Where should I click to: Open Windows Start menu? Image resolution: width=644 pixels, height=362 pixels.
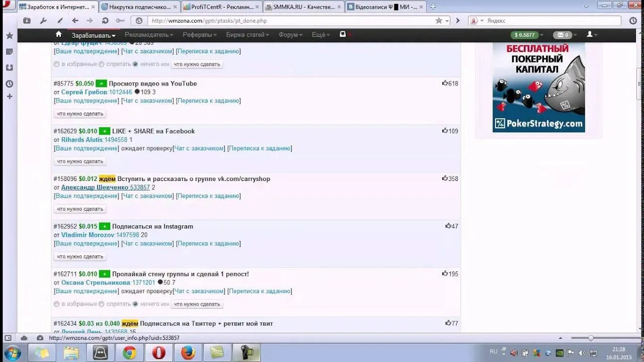[x=12, y=352]
